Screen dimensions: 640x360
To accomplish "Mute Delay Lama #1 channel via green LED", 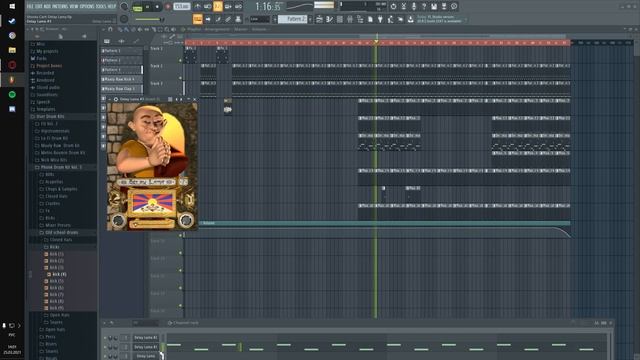I will pos(105,338).
